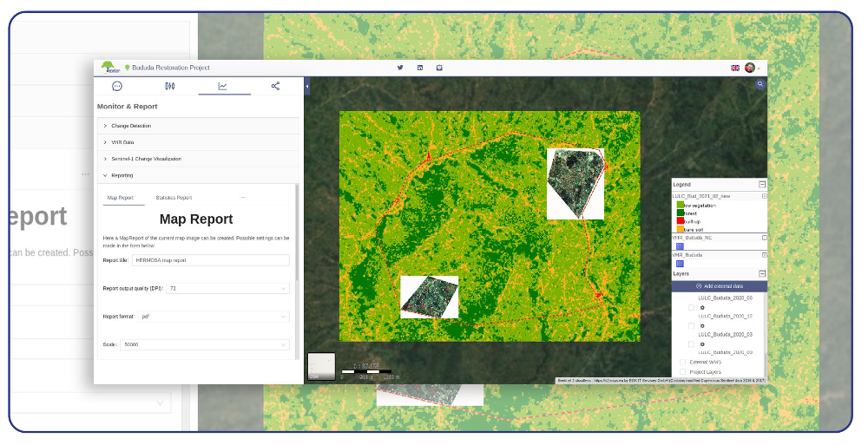Expand the Change Detection section

131,126
